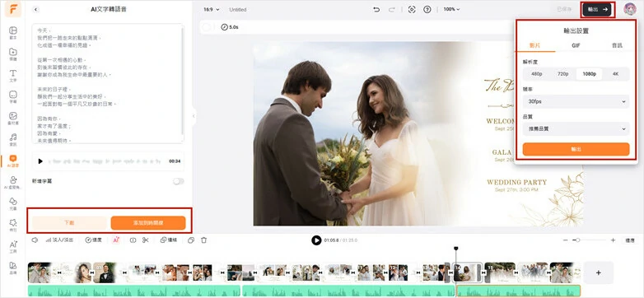Click the timeline zoom slider handle
This screenshot has height=298, width=644.
pos(577,240)
